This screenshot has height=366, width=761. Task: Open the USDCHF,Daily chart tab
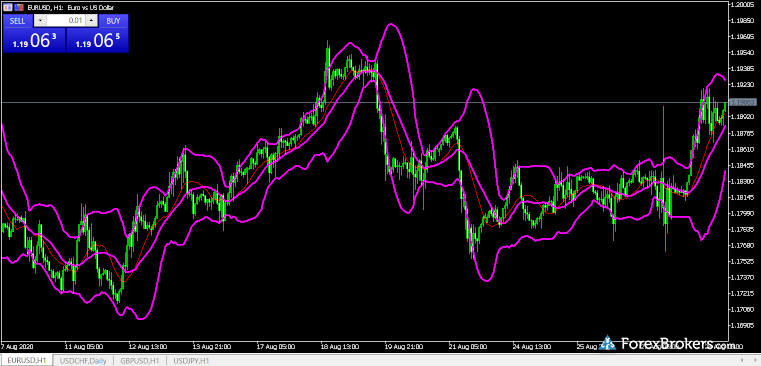83,361
